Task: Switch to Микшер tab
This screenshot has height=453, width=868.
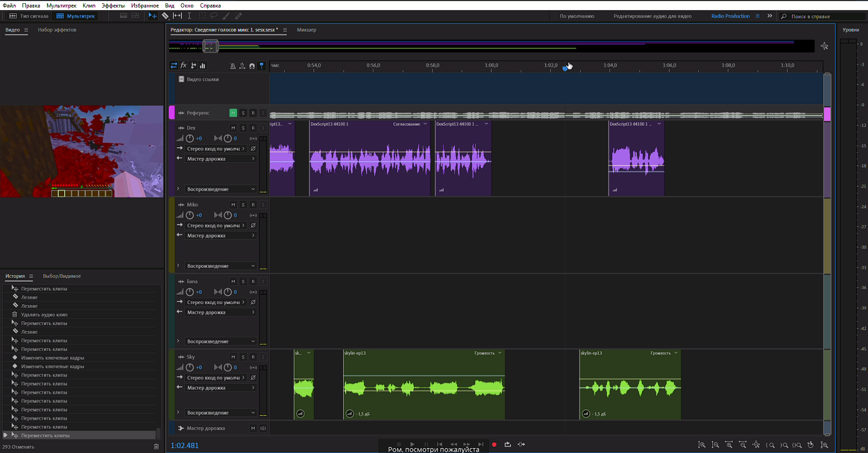Action: point(307,30)
